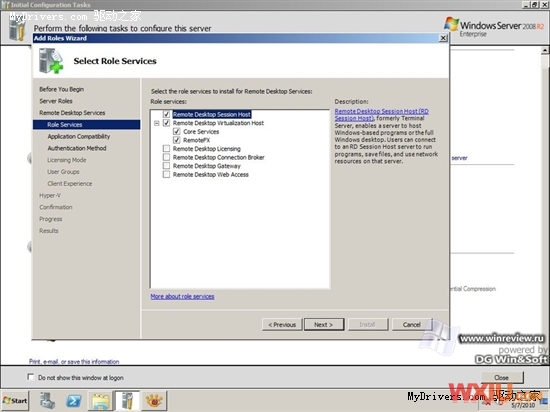Minimize the Initial Configuration Tasks window

[527, 5]
